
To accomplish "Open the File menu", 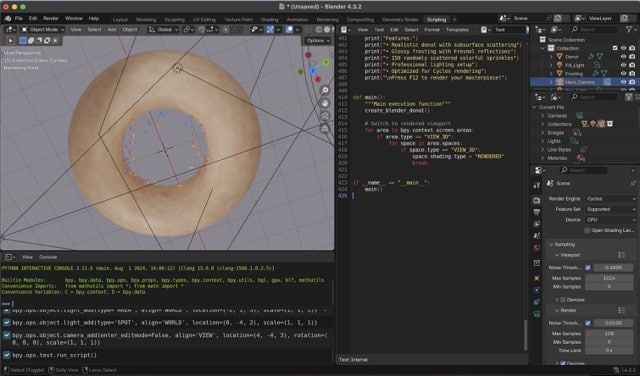I will (x=19, y=18).
